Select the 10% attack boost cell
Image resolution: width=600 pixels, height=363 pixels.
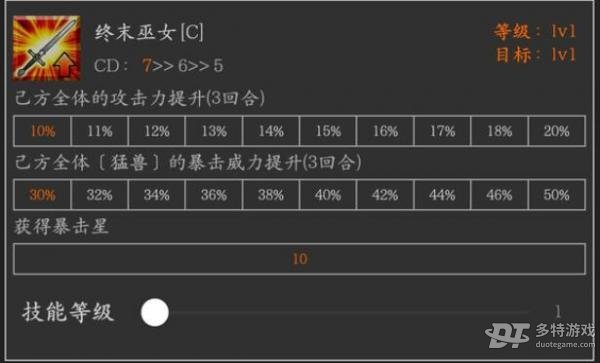[x=42, y=131]
